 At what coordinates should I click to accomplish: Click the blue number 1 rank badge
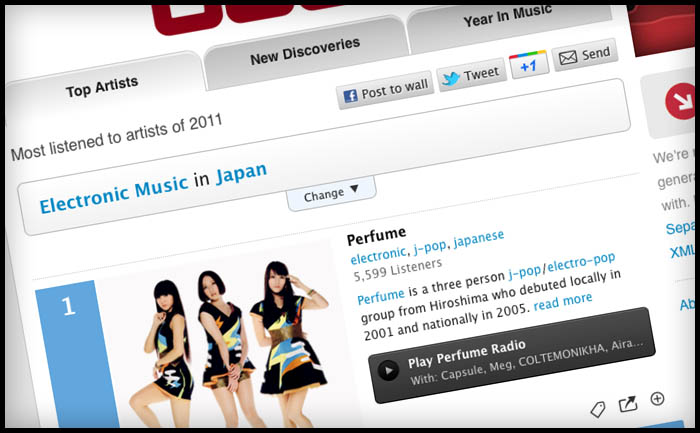[77, 354]
